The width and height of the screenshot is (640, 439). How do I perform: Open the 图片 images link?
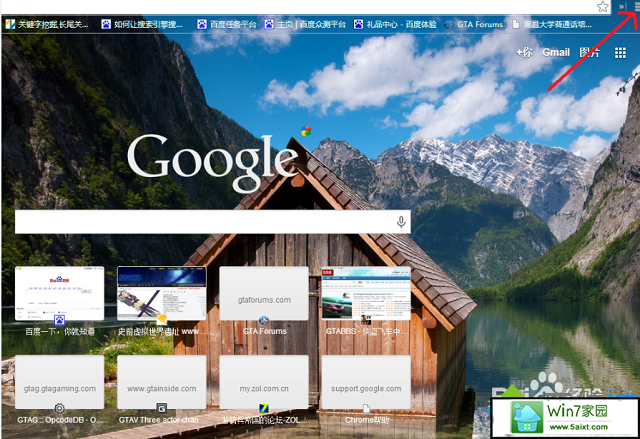pos(589,52)
